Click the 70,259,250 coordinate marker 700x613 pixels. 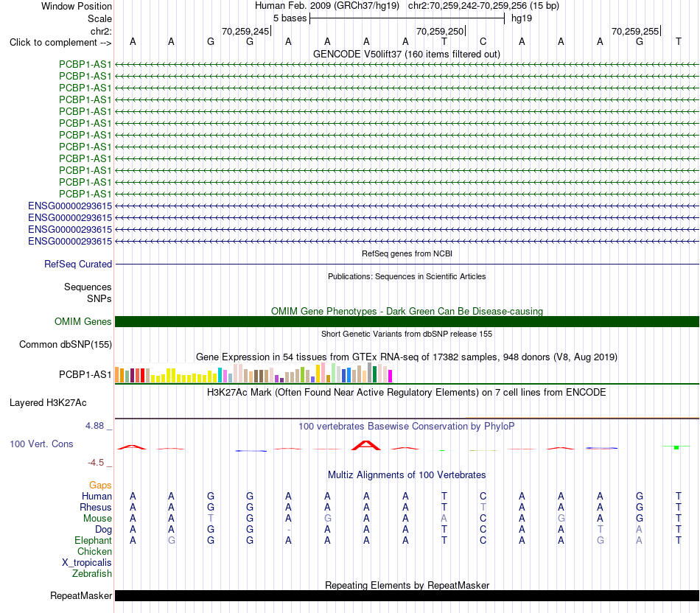(440, 31)
